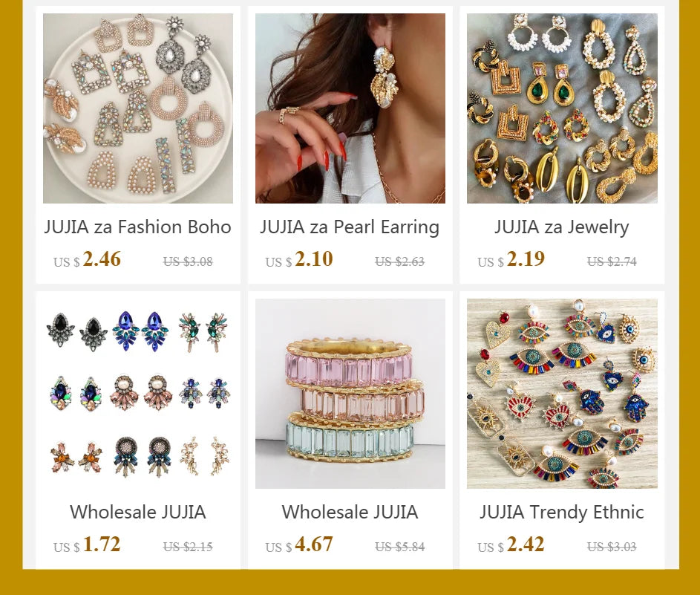Viewport: 700px width, 595px height.
Task: Open the stacked pink and blue bangles image
Action: (x=350, y=394)
